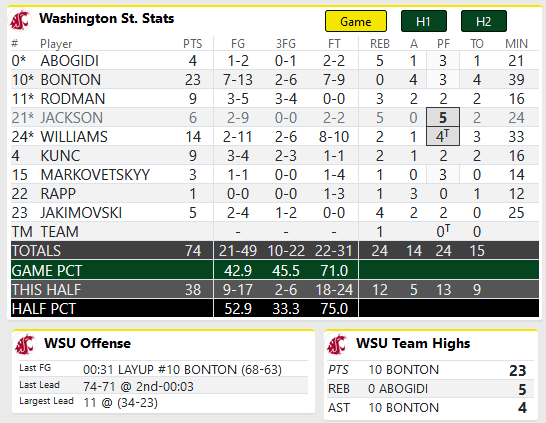Viewport: 546px width, 423px height.
Task: Click the WSU logo beside Washington St. Stats
Action: (x=20, y=21)
